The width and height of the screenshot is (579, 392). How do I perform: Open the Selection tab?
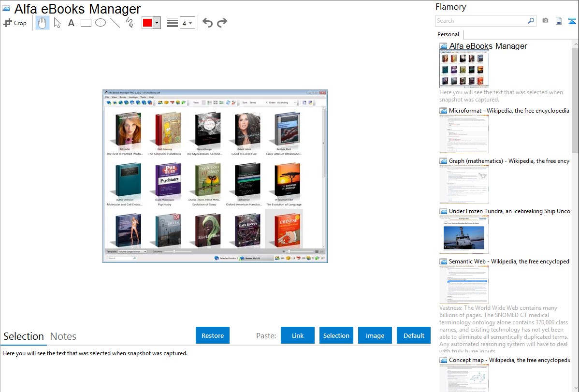24,336
